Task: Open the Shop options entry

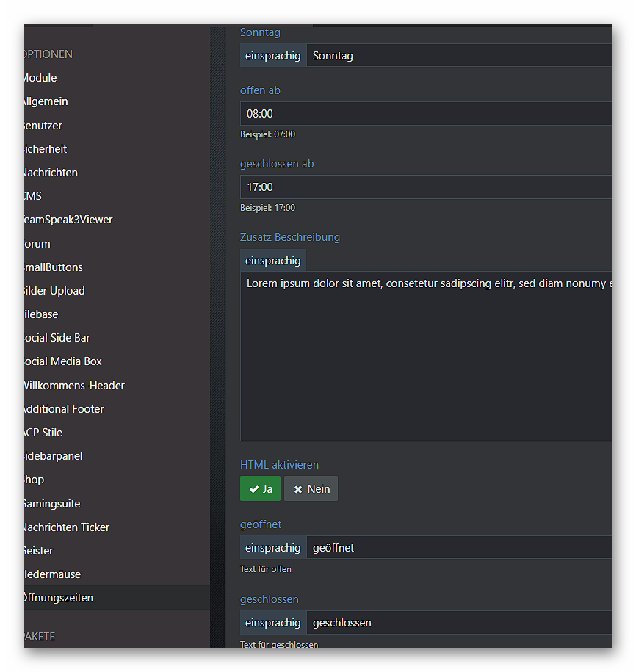Action: 34,480
